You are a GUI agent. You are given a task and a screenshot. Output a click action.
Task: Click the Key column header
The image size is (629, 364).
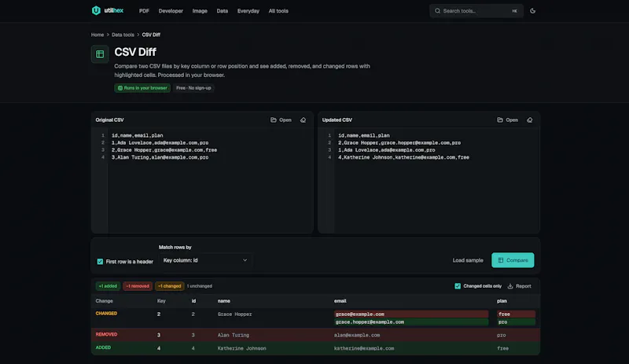click(x=161, y=301)
